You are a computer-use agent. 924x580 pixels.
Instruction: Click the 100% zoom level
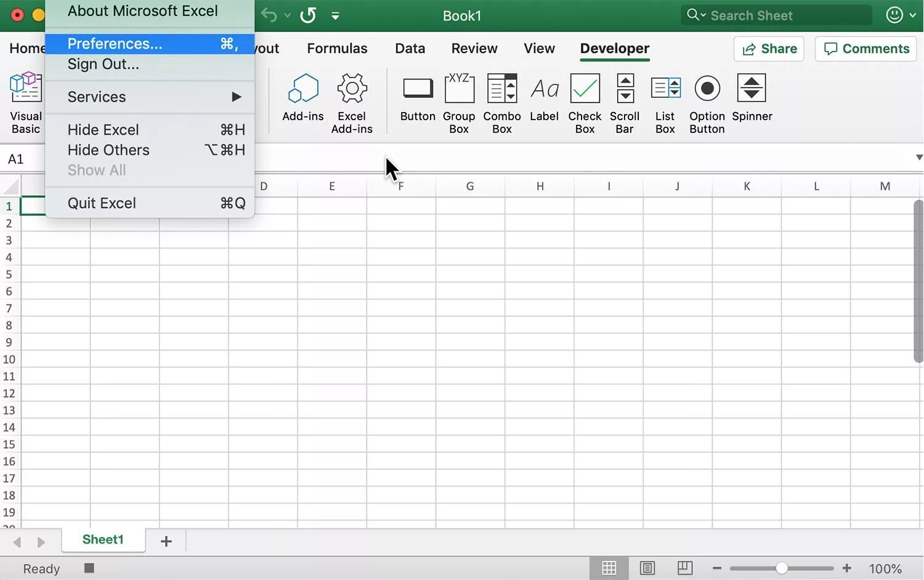click(x=885, y=568)
